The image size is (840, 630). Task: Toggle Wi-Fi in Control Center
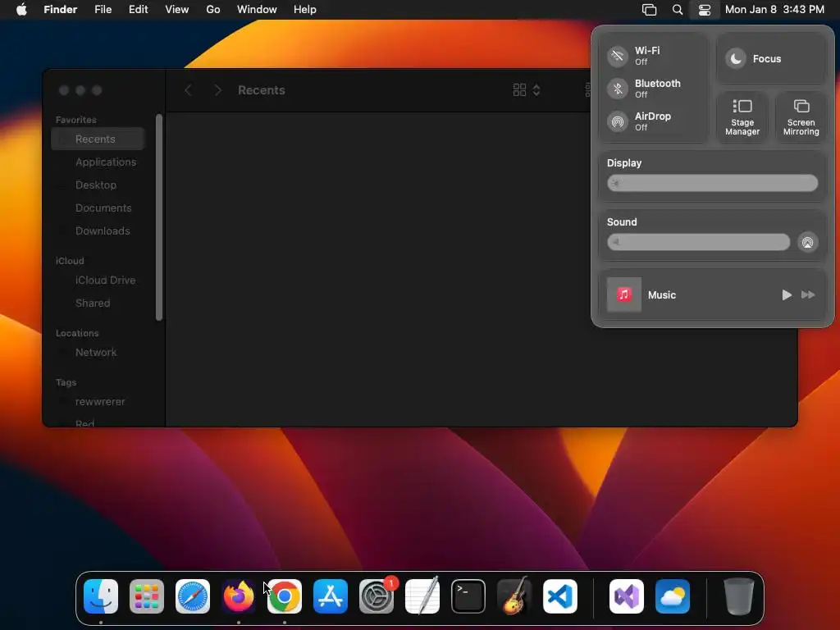tap(617, 56)
